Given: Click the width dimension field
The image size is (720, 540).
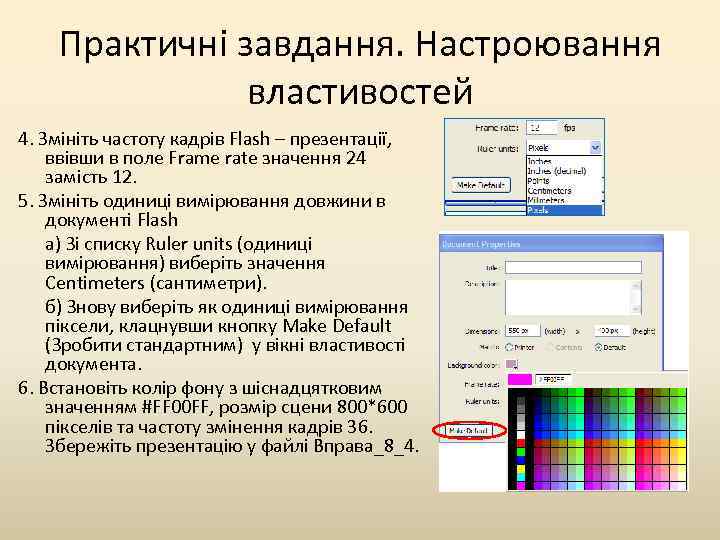Looking at the screenshot, I should coord(523,331).
